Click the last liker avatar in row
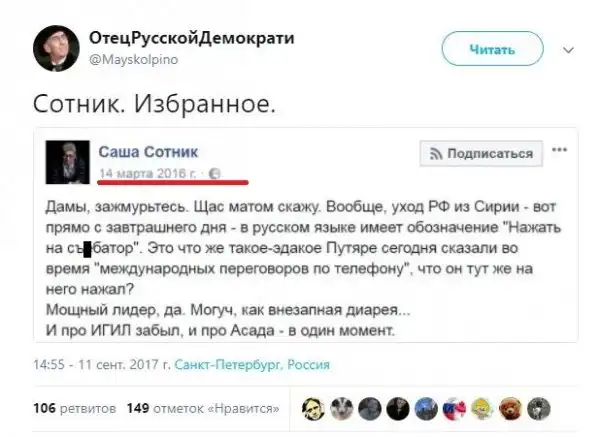Viewport: 600px width, 437px height. [539, 408]
